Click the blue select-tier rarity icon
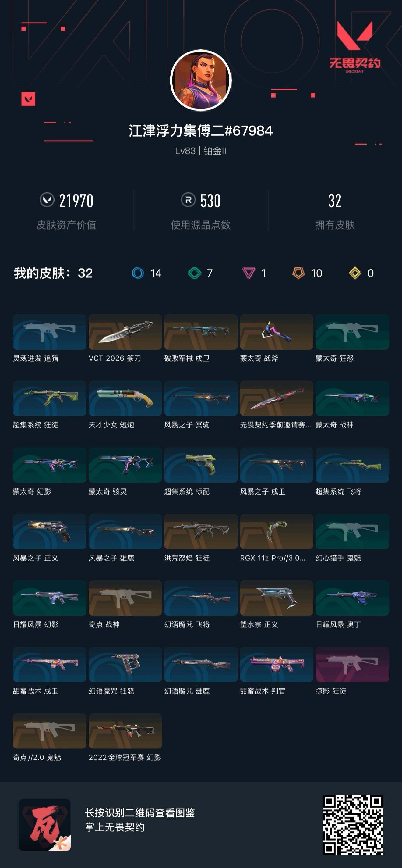 pyautogui.click(x=137, y=273)
